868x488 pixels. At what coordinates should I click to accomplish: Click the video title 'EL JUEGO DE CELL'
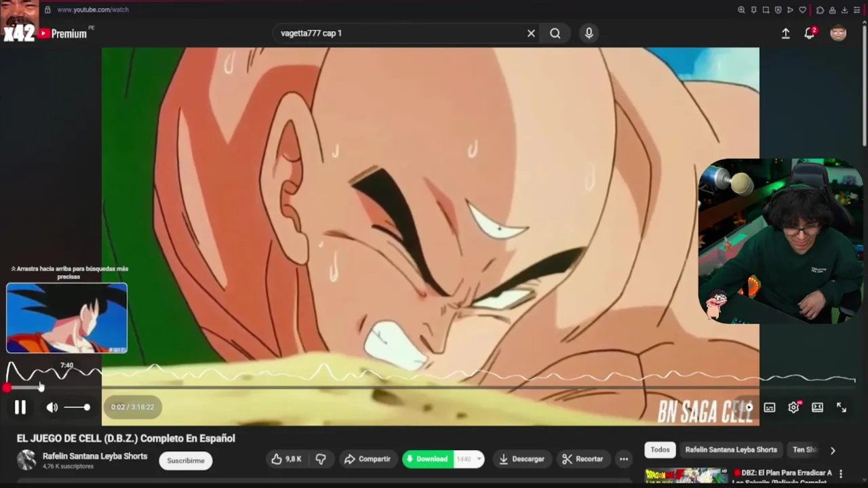point(126,439)
